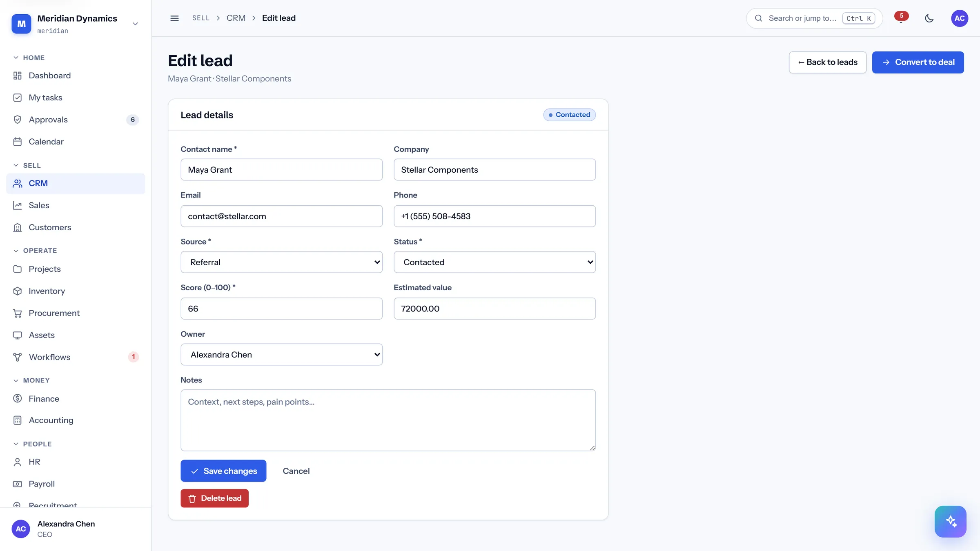Navigate to Sales section

point(76,205)
